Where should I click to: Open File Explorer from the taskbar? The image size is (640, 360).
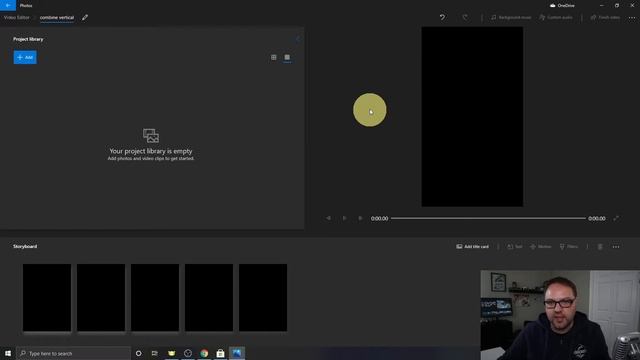171,353
